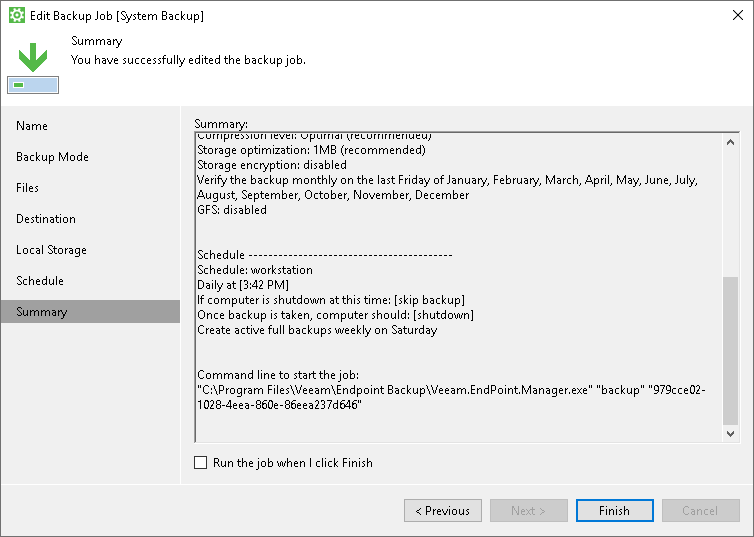Image resolution: width=754 pixels, height=537 pixels.
Task: Click the Finish button
Action: click(x=615, y=511)
